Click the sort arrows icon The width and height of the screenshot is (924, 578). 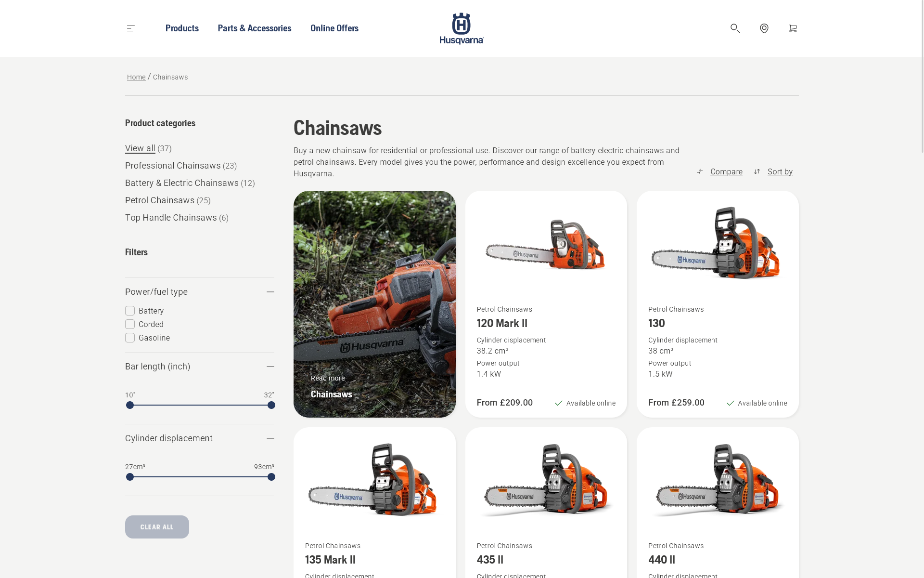(757, 171)
